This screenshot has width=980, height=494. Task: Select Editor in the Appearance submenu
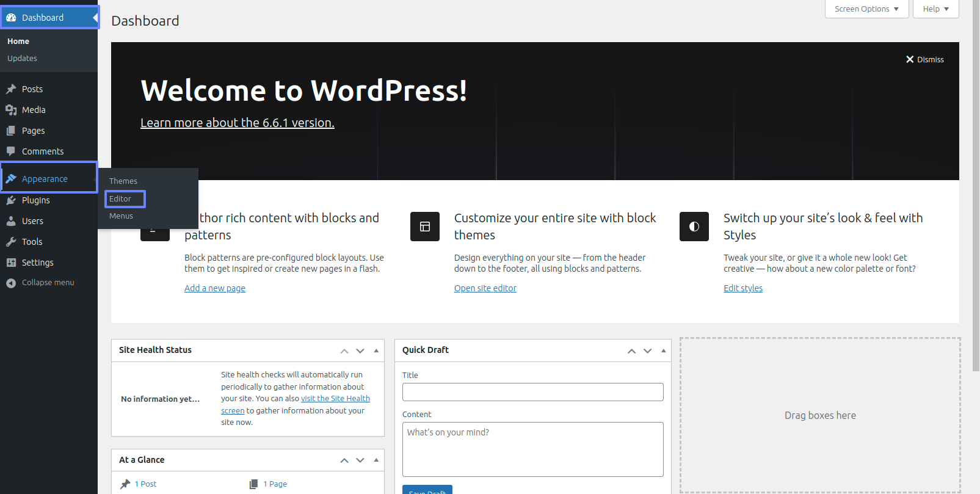[x=120, y=199]
